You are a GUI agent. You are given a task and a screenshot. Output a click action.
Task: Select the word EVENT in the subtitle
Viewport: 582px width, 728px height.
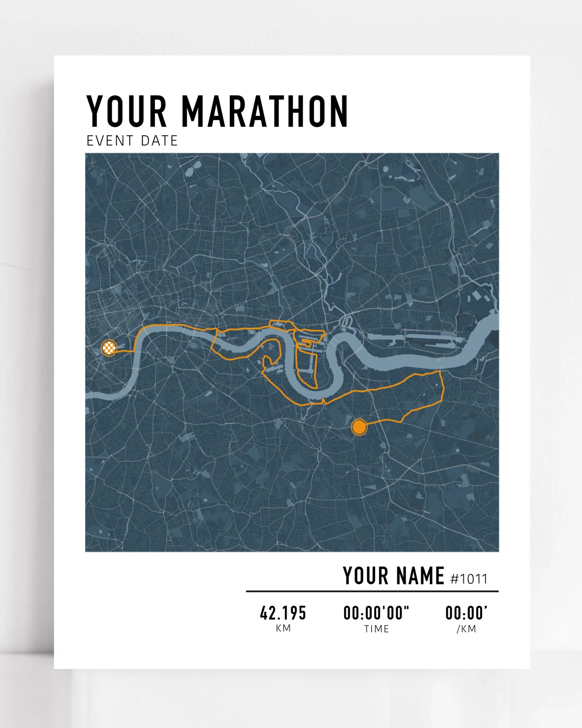click(x=110, y=141)
